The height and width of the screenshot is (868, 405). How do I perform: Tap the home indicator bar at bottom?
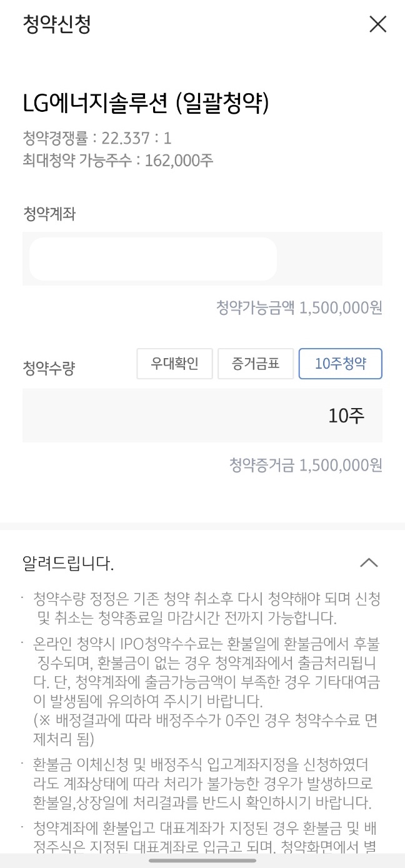point(202,861)
